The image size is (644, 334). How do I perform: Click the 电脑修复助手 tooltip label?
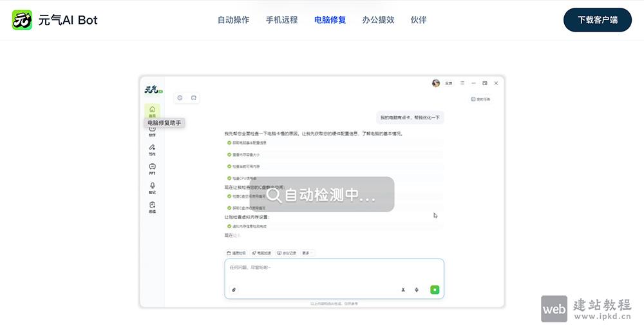[x=164, y=123]
